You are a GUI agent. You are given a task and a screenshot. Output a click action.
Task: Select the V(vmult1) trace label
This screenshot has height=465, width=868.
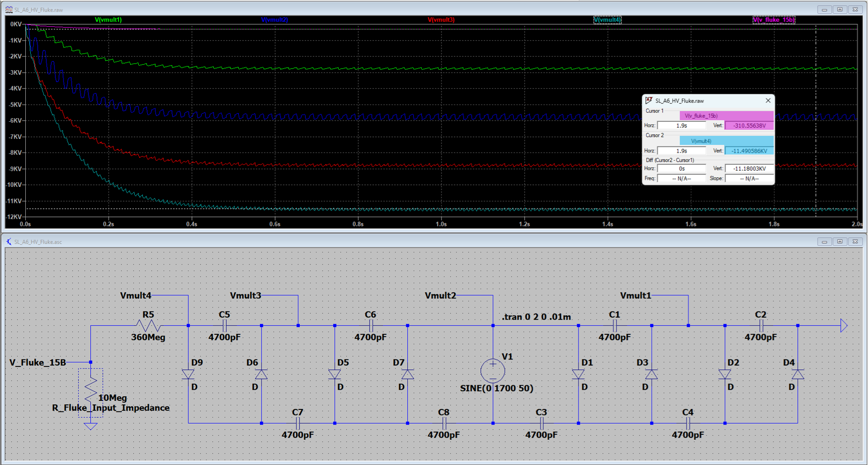[108, 20]
